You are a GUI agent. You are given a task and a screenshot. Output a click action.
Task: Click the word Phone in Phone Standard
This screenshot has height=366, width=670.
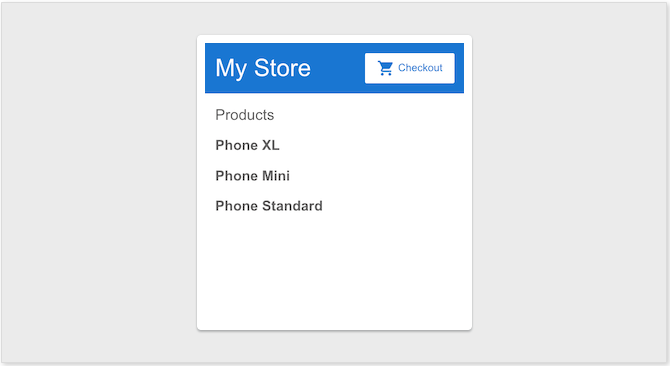click(236, 206)
